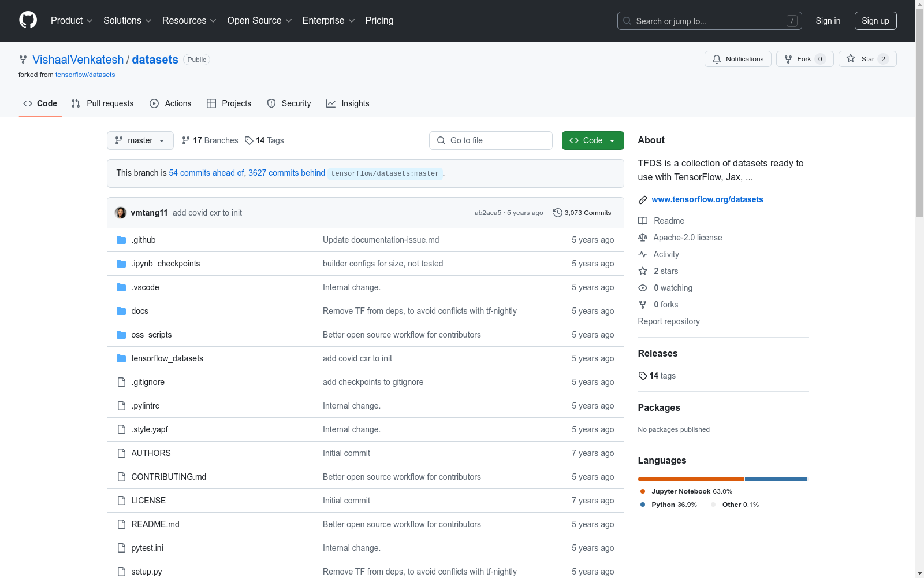Click the Notifications button
The width and height of the screenshot is (924, 578).
[738, 59]
